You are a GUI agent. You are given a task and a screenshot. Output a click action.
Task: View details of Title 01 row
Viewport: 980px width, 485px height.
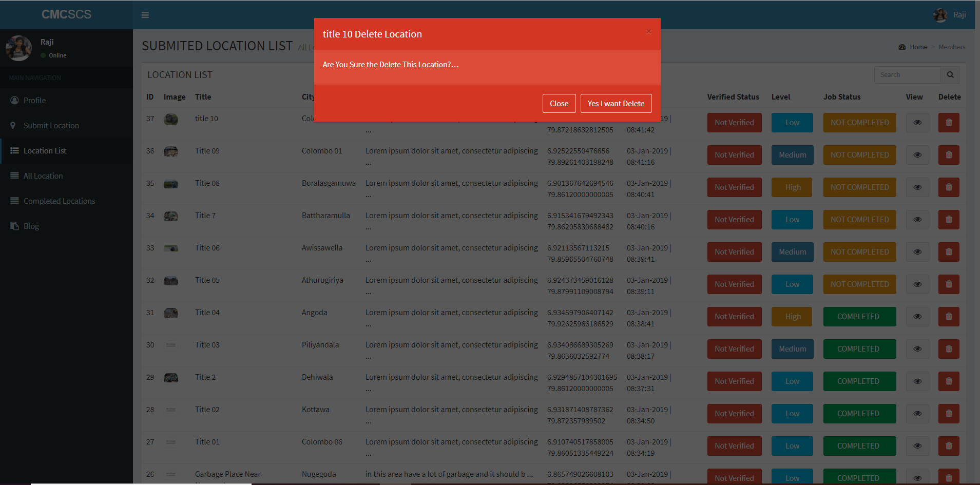pos(917,446)
